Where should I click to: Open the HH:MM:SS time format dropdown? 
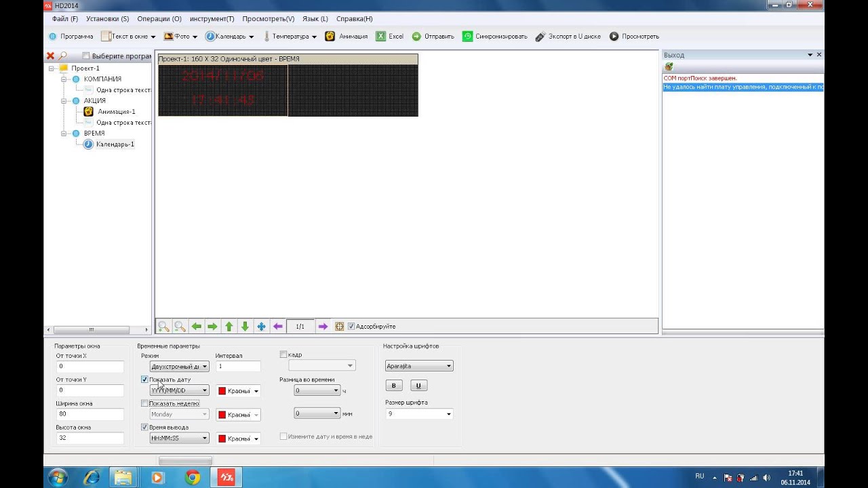point(179,439)
